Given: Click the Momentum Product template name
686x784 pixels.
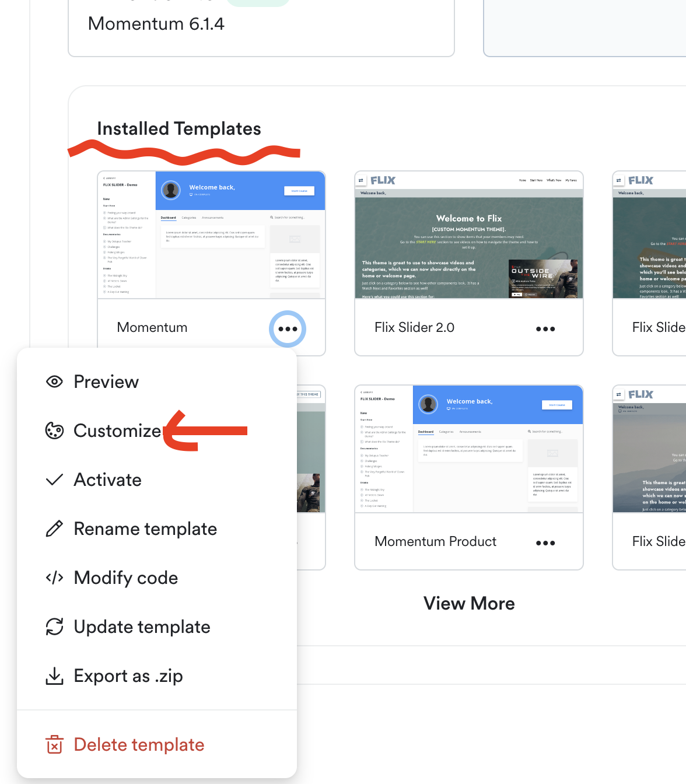Looking at the screenshot, I should click(435, 541).
